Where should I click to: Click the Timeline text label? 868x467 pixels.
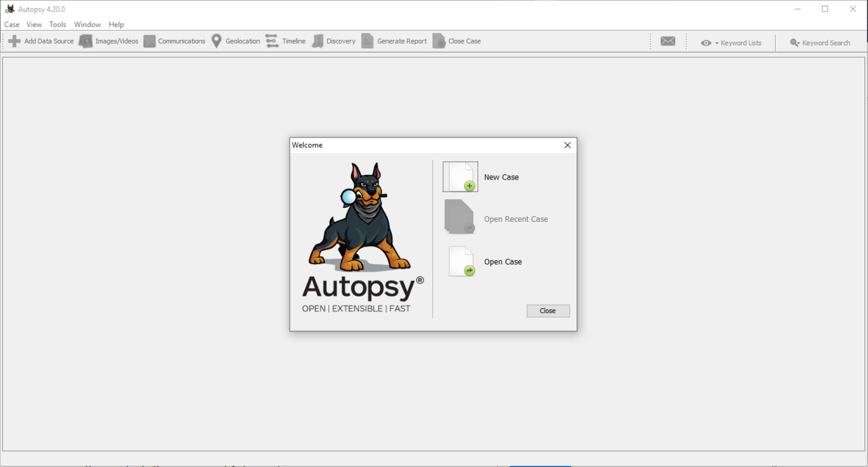(294, 42)
